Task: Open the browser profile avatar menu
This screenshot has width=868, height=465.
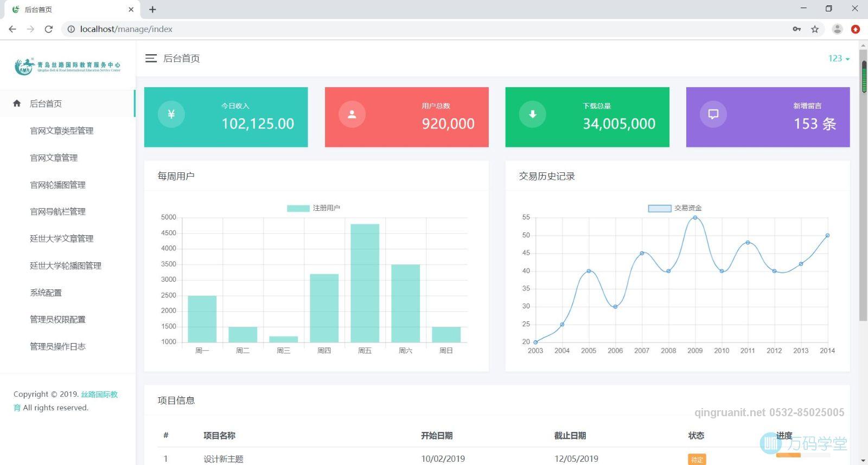Action: coord(838,29)
